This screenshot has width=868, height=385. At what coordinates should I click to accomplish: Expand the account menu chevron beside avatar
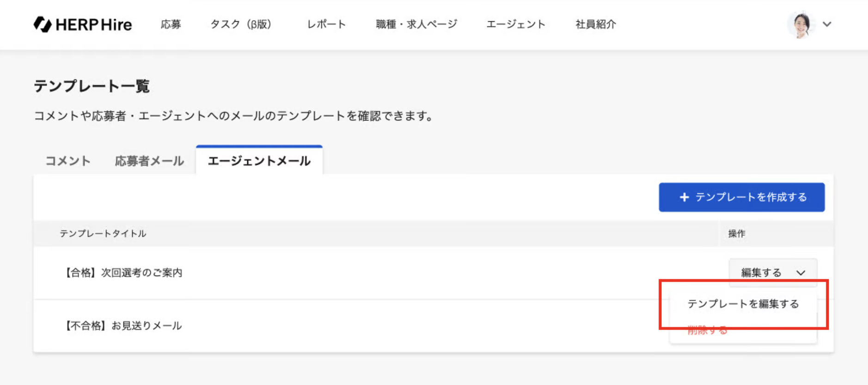(827, 24)
